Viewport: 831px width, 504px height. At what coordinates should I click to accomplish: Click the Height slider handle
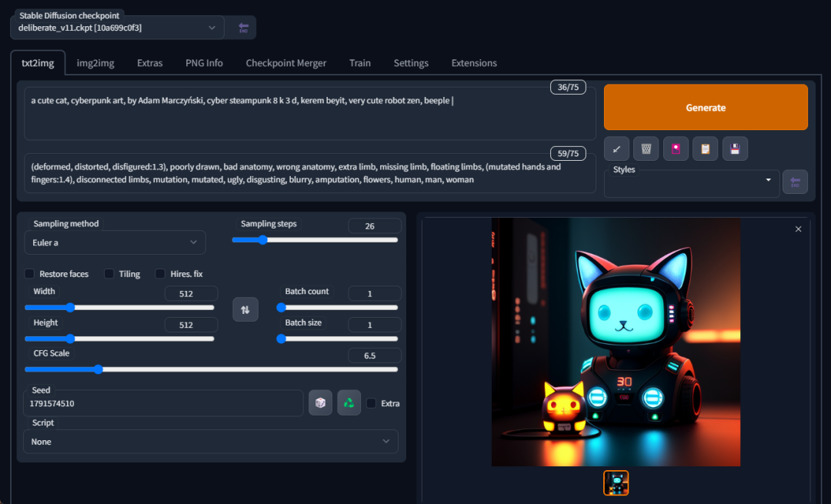(70, 339)
